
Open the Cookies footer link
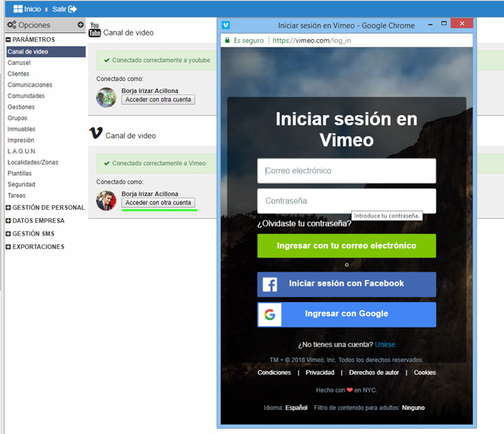(425, 372)
